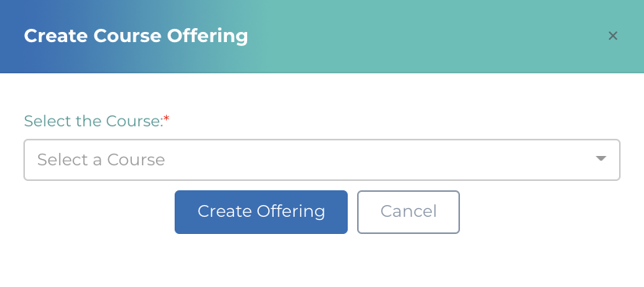
Task: Dismiss dialog using the X icon
Action: point(612,36)
